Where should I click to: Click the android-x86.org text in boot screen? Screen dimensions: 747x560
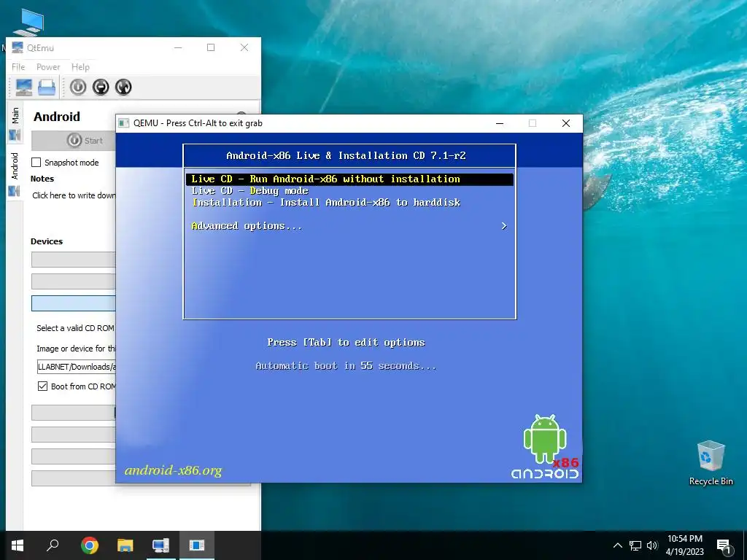tap(173, 470)
